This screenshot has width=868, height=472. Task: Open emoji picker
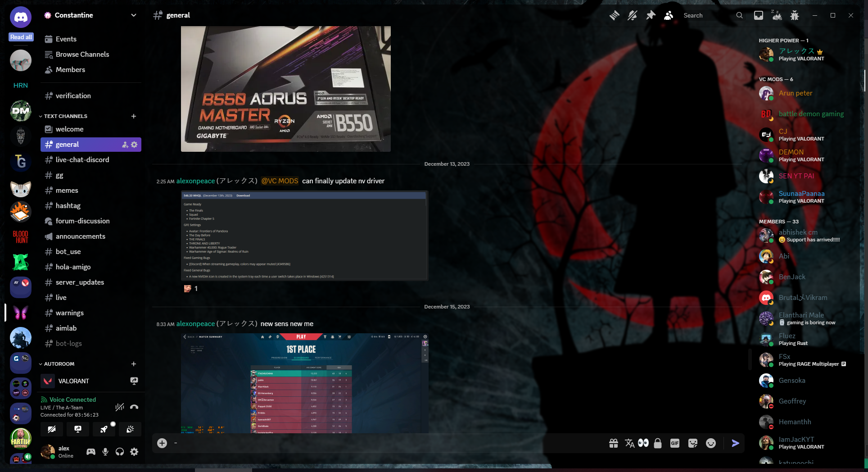pyautogui.click(x=711, y=443)
